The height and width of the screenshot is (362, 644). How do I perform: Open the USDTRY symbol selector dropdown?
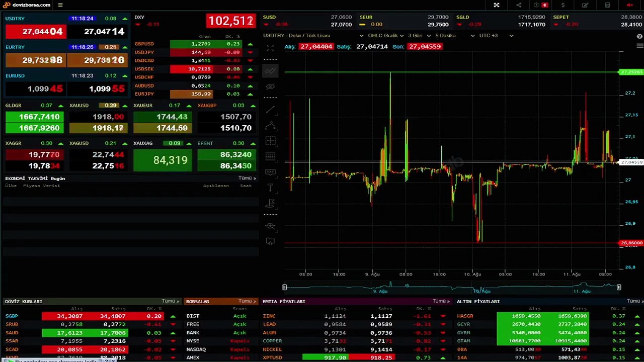pyautogui.click(x=313, y=36)
